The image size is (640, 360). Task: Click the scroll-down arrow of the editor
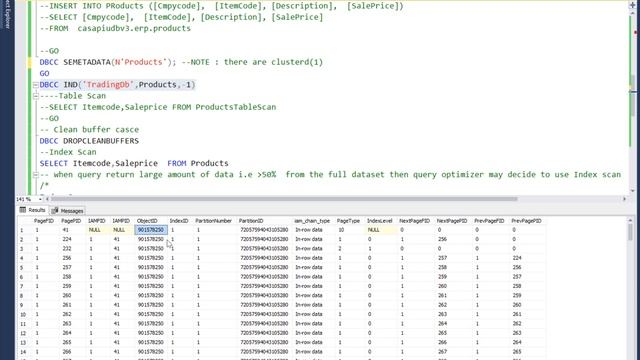[632, 191]
